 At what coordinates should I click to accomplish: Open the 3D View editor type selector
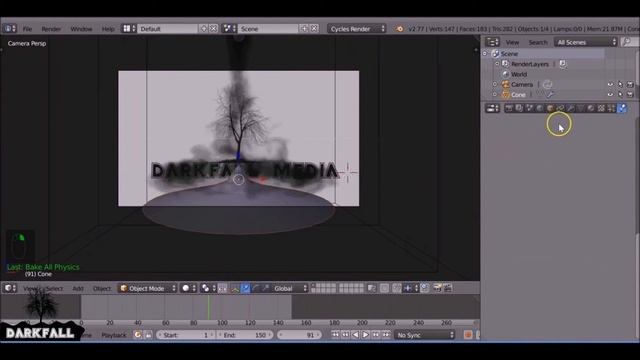tap(10, 288)
